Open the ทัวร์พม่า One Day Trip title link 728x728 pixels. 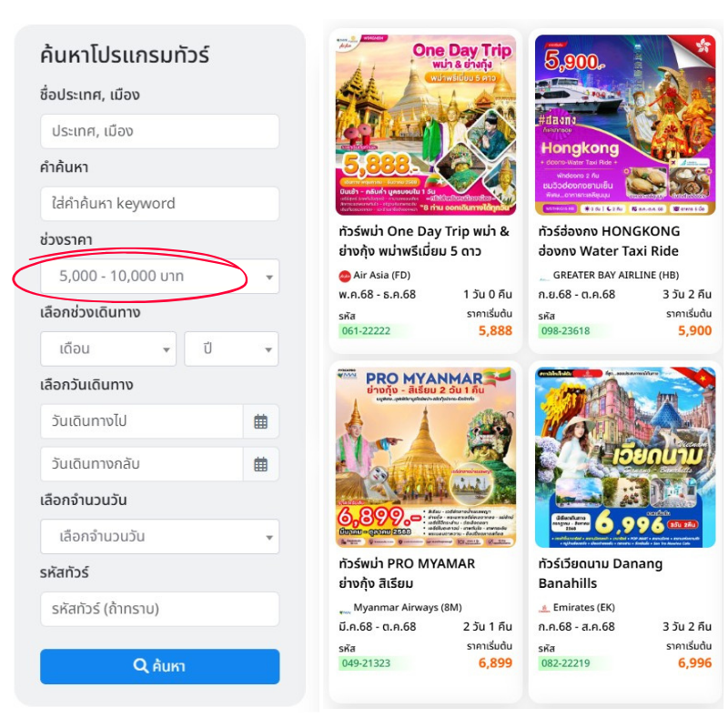point(423,241)
